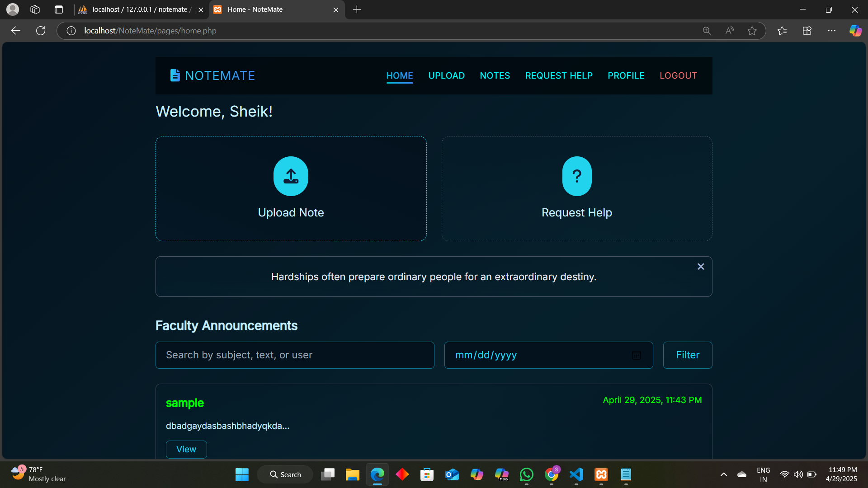868x488 pixels.
Task: Open the NOTES navigation link
Action: (x=495, y=75)
